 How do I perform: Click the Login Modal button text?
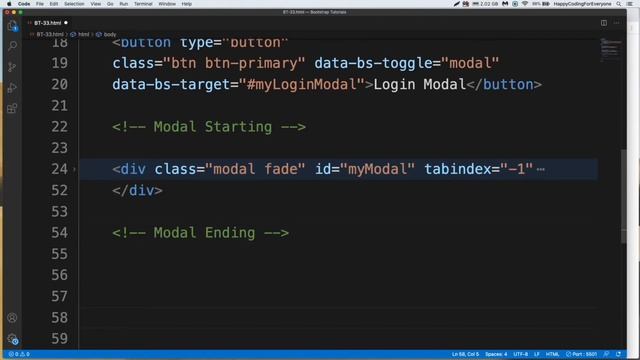point(420,84)
